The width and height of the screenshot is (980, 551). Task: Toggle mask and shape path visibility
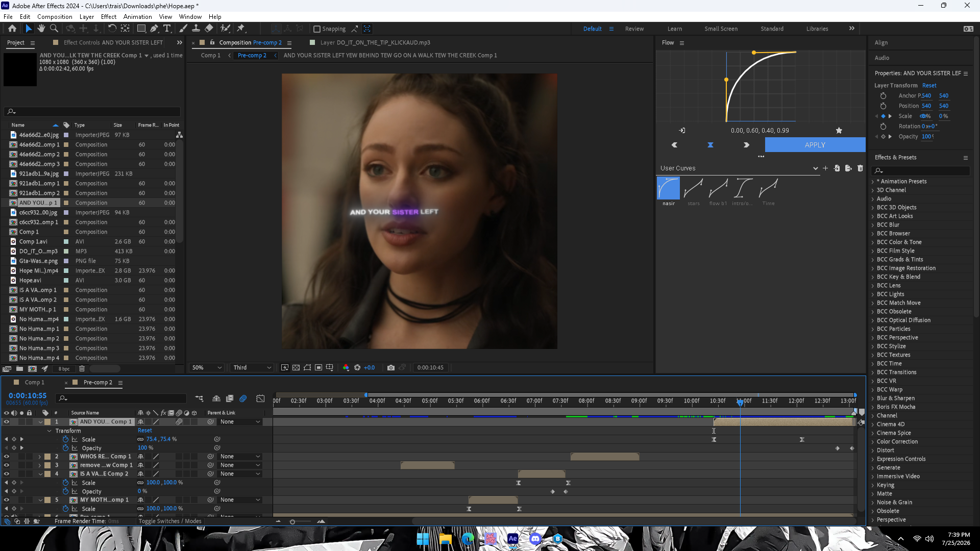tap(307, 367)
